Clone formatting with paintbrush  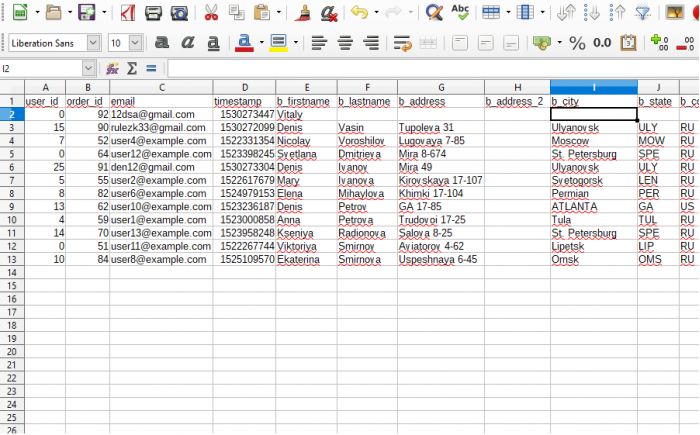coord(303,13)
